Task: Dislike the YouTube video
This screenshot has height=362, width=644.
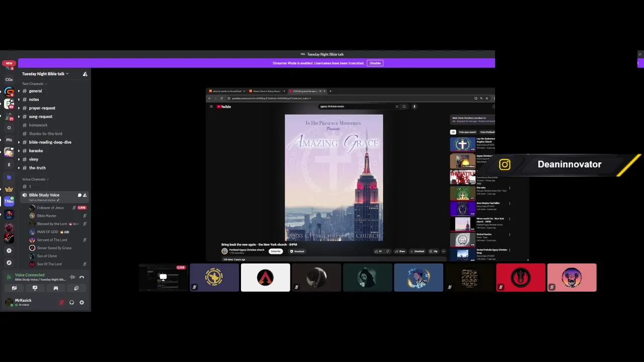Action: coord(387,251)
